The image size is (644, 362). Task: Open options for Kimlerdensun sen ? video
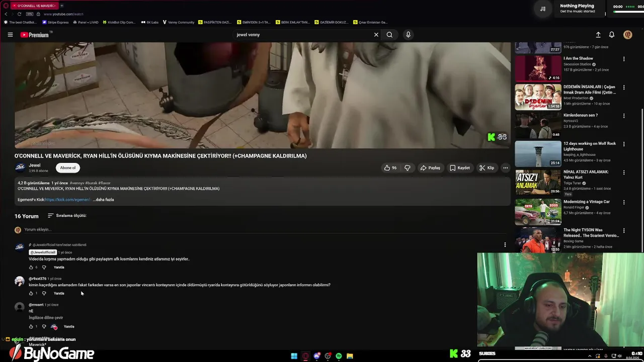tap(624, 116)
